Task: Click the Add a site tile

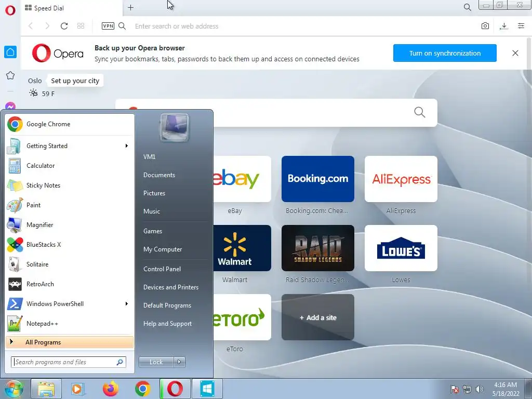Action: [x=318, y=317]
